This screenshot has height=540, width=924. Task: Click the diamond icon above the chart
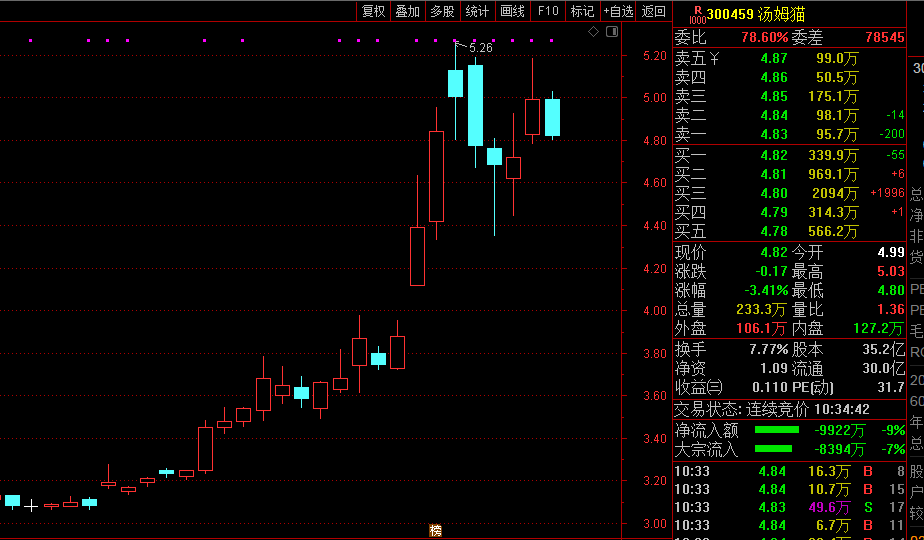[x=593, y=32]
